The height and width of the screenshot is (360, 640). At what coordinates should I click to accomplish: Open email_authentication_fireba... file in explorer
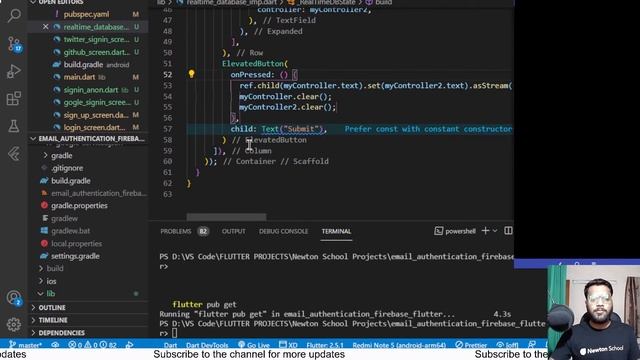(x=98, y=193)
